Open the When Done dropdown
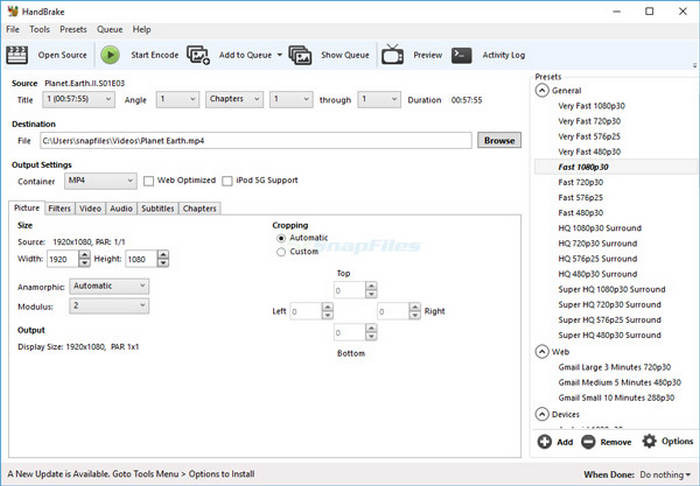The width and height of the screenshot is (700, 486). coord(665,474)
